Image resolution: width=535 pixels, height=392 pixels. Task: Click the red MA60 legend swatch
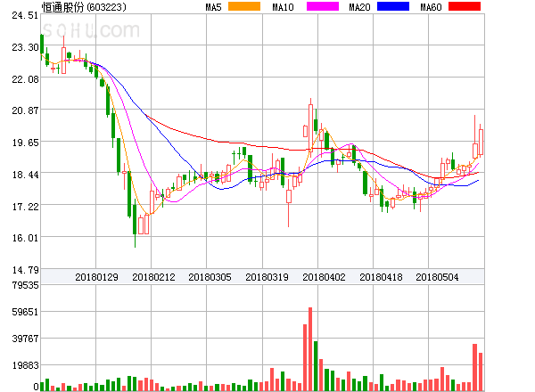pos(465,6)
